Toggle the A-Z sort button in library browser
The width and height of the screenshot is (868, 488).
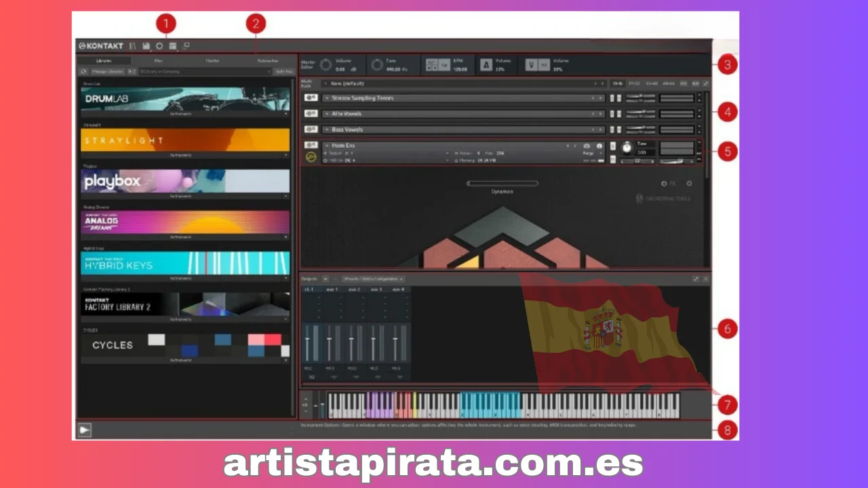(x=132, y=71)
